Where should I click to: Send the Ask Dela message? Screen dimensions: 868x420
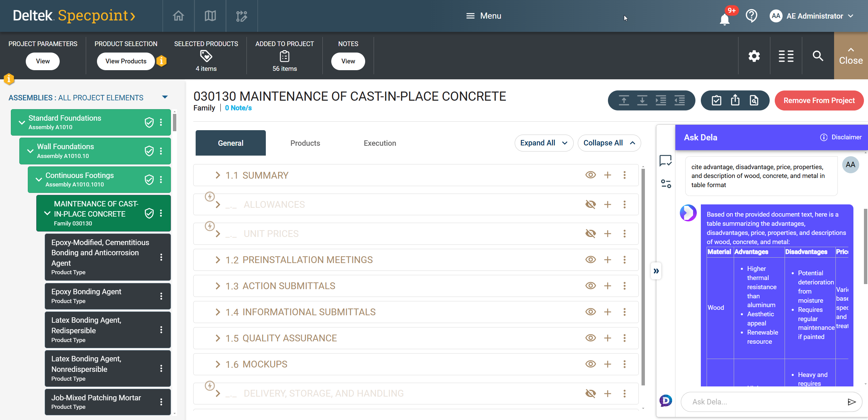851,402
